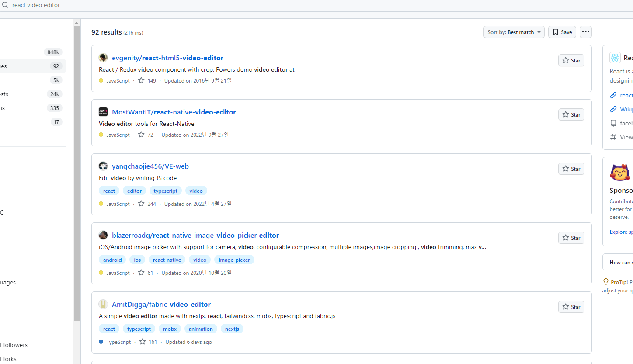Open the repository icon beside 'faceb' in the right panel

click(613, 123)
